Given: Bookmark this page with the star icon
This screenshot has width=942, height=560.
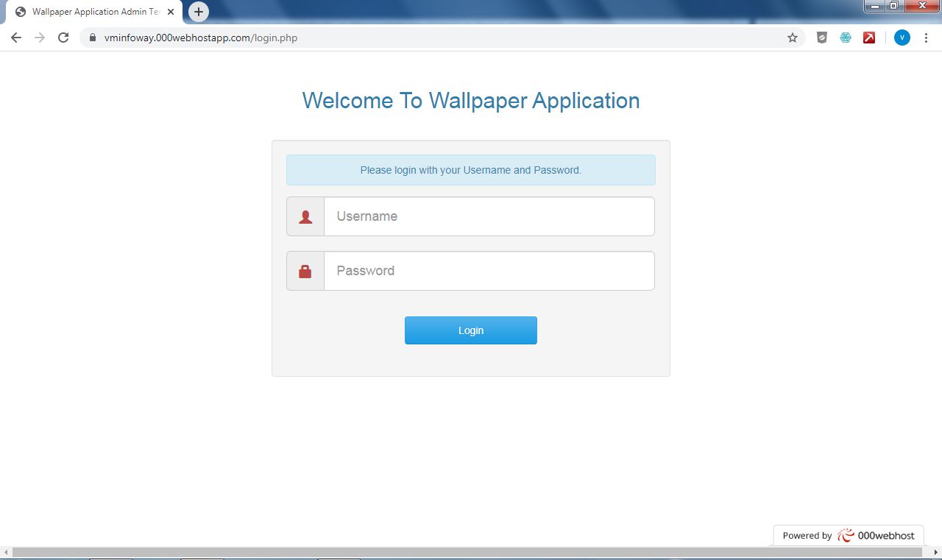Looking at the screenshot, I should [793, 38].
